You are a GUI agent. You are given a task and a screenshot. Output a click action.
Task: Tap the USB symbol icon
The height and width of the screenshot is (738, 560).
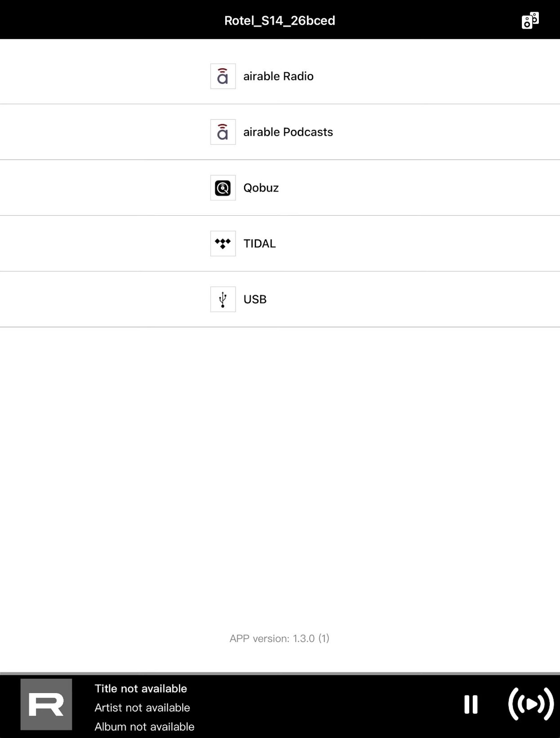click(223, 299)
